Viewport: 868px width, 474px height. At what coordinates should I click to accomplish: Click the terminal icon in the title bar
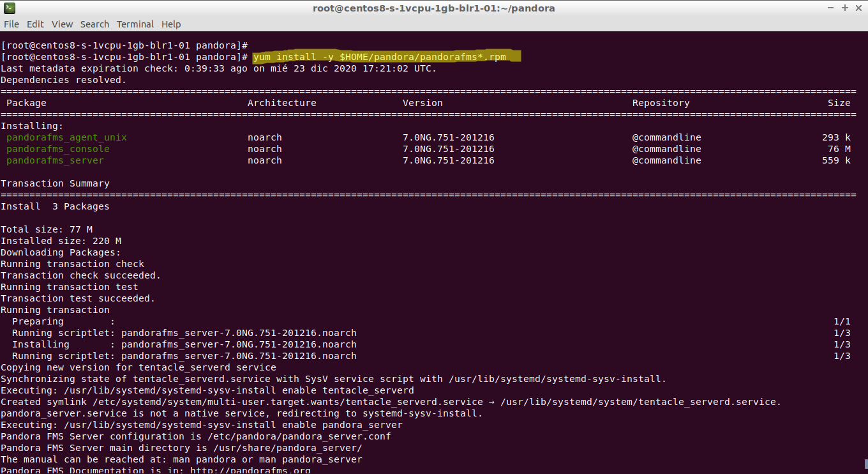pyautogui.click(x=8, y=8)
